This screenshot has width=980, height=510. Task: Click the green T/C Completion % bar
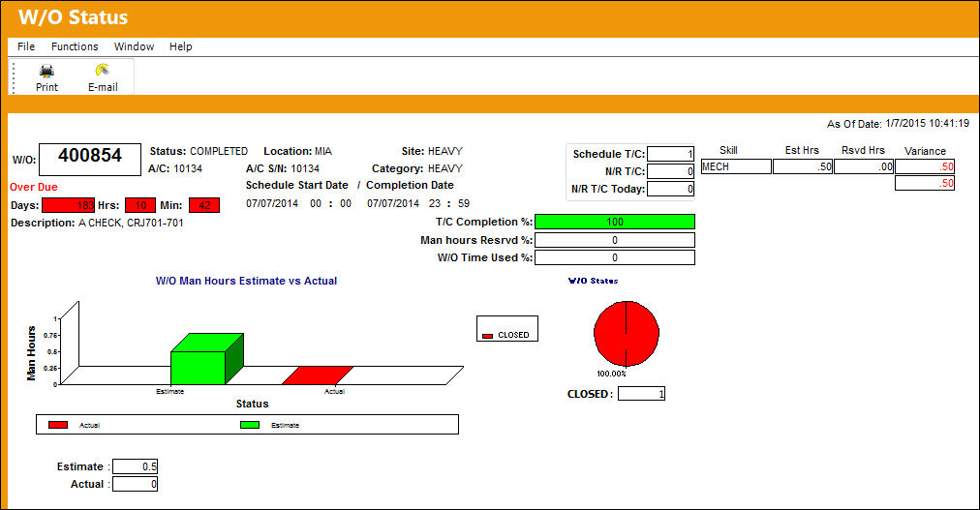click(x=615, y=222)
